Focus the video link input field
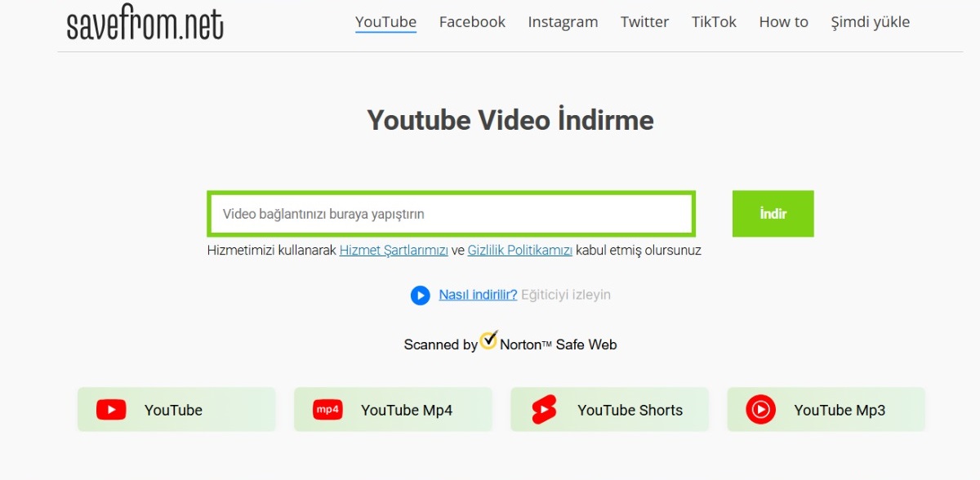 451,214
